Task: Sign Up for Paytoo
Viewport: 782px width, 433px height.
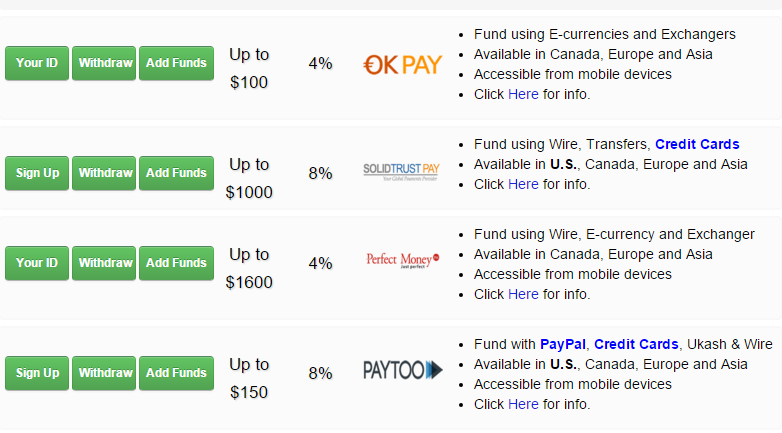Action: coord(37,373)
